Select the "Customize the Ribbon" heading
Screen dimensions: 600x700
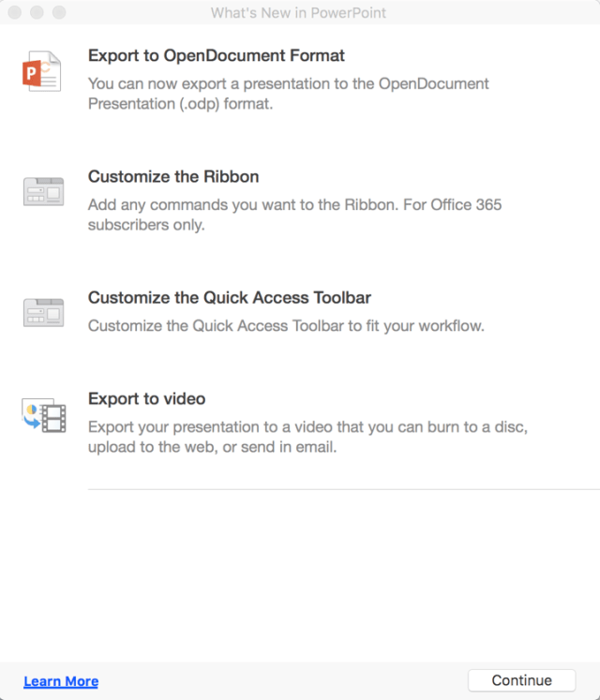pos(173,176)
